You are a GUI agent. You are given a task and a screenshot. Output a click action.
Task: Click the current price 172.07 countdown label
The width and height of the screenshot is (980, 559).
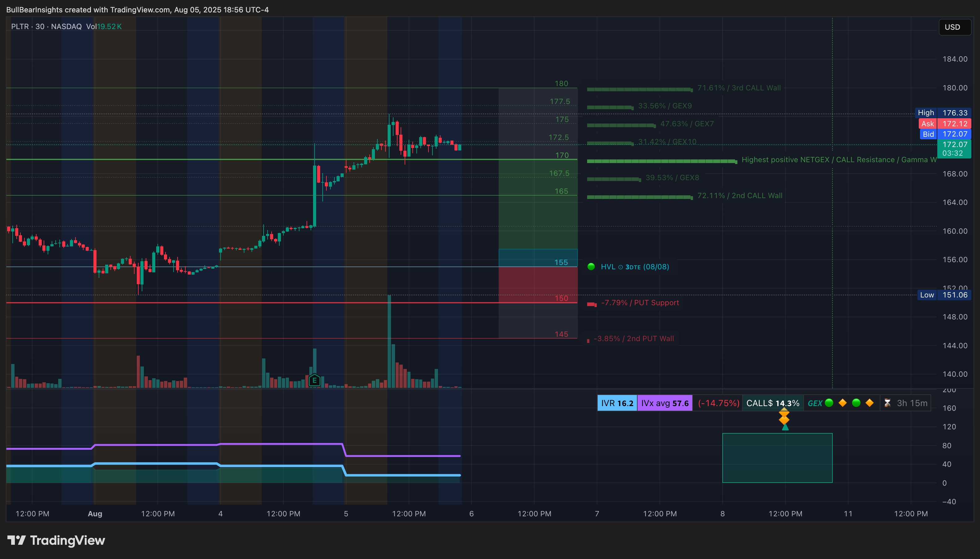[x=954, y=149]
